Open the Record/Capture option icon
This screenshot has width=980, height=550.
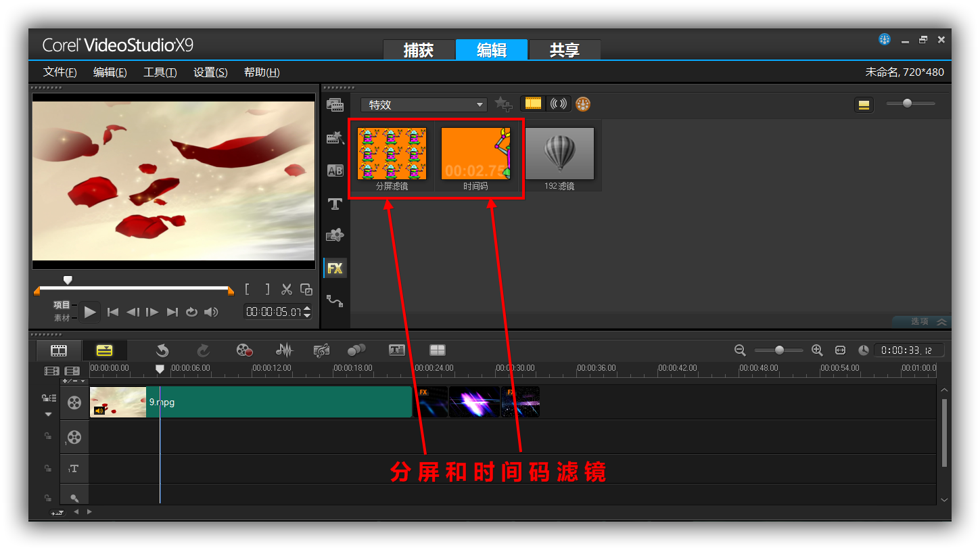coord(244,350)
